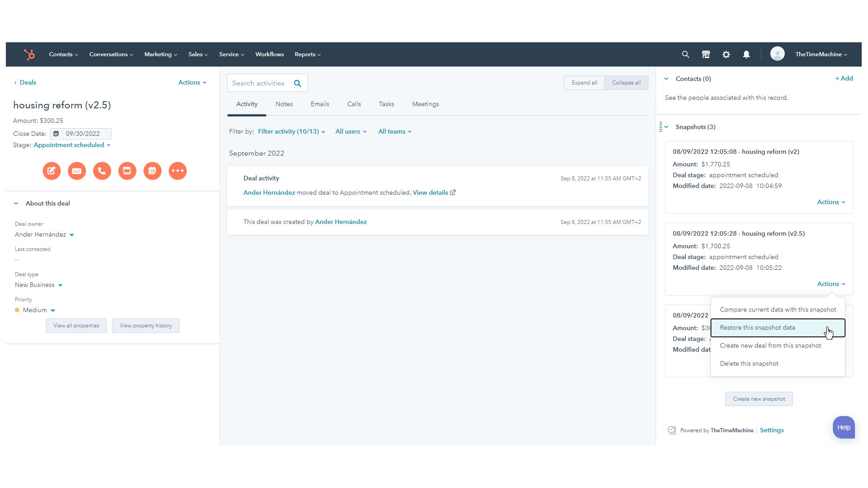The height and width of the screenshot is (488, 868).
Task: Select Restore this snapshot data
Action: coord(757,327)
